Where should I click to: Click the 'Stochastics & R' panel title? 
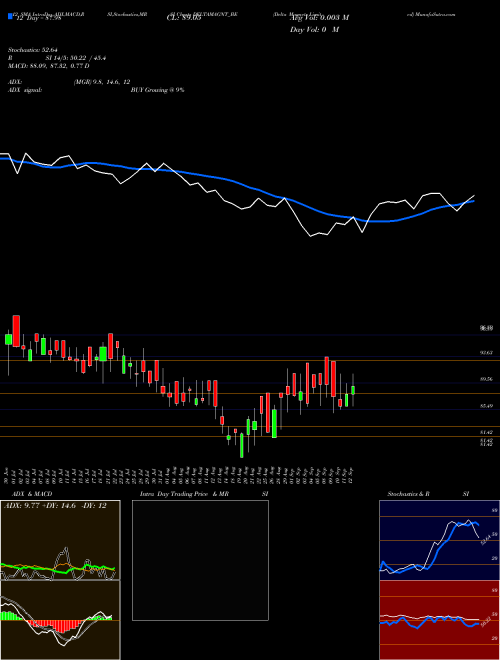click(x=409, y=494)
